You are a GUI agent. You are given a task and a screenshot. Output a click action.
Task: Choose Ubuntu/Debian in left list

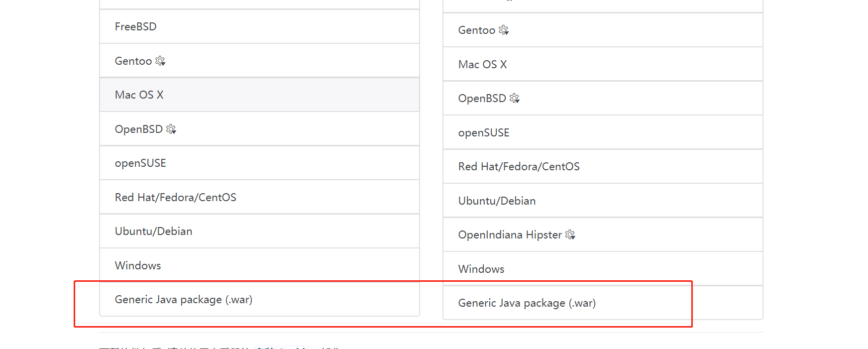(x=259, y=231)
